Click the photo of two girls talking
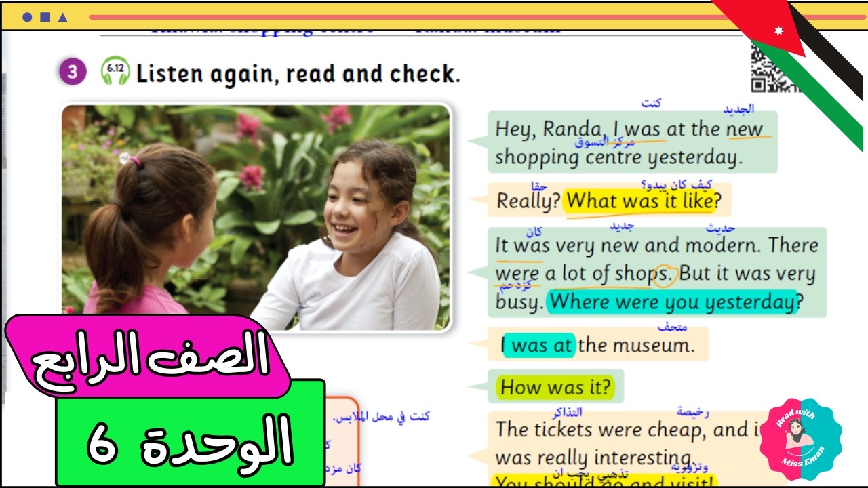The height and width of the screenshot is (488, 868). pos(256,218)
